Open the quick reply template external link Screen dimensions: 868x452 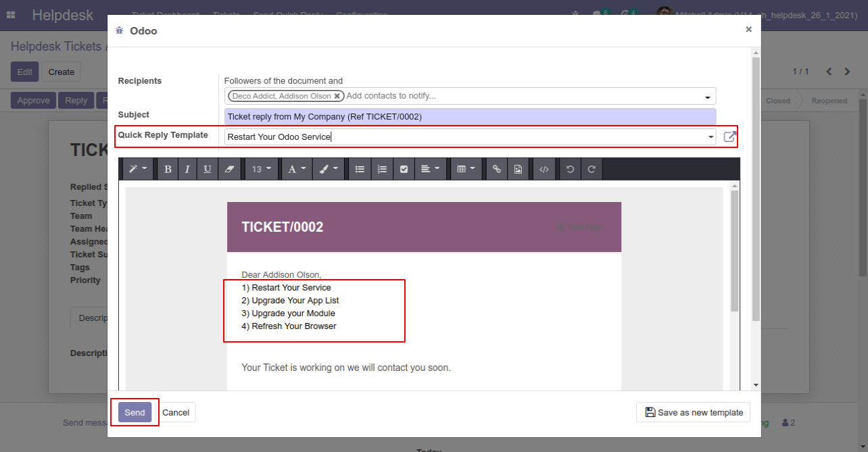[x=729, y=137]
